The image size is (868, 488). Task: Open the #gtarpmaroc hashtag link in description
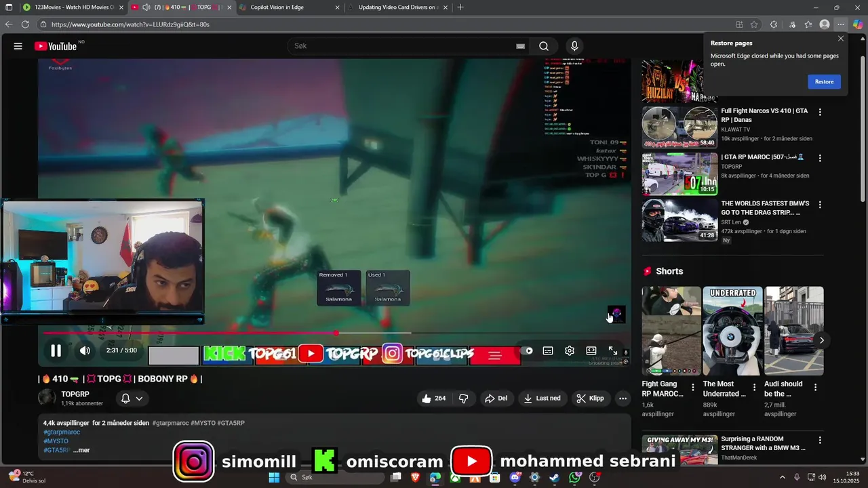tap(62, 432)
